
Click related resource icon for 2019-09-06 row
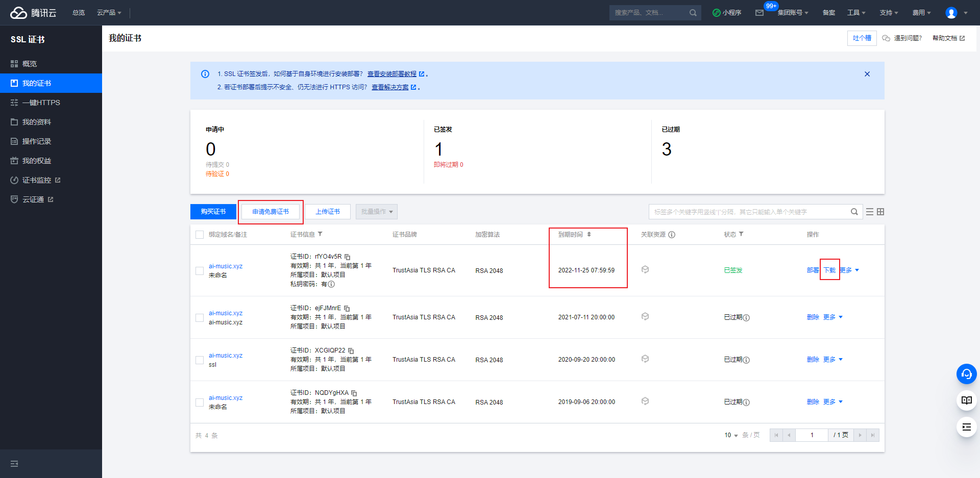(645, 401)
